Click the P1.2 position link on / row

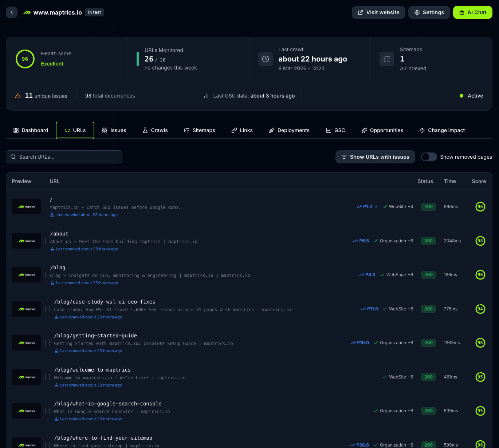(367, 207)
